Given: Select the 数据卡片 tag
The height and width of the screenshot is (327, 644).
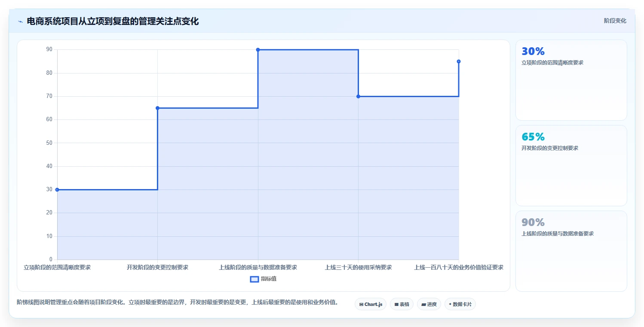Looking at the screenshot, I should point(460,304).
